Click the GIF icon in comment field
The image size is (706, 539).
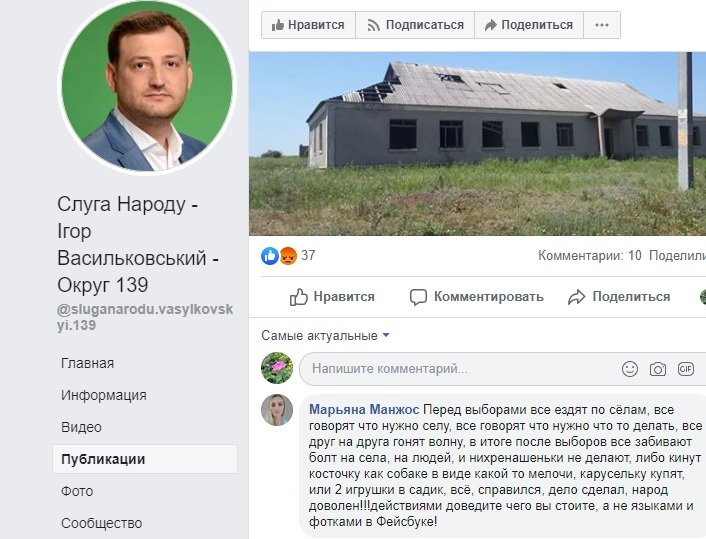click(685, 369)
